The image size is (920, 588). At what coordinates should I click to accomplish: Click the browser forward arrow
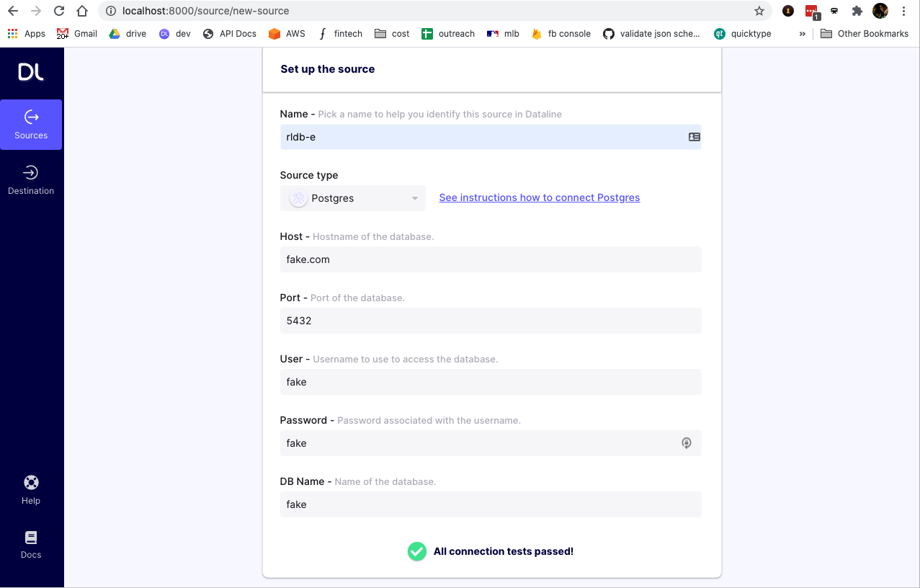36,11
